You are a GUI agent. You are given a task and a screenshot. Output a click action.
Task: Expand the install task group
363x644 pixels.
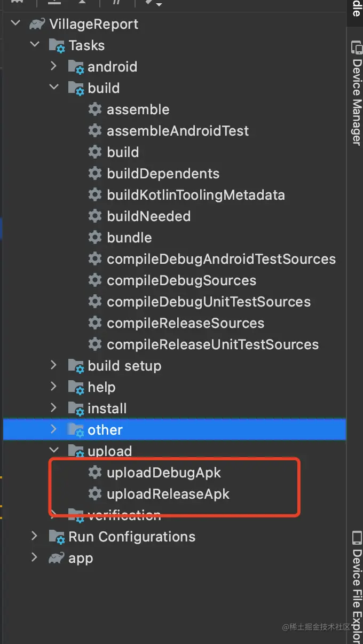click(x=53, y=409)
